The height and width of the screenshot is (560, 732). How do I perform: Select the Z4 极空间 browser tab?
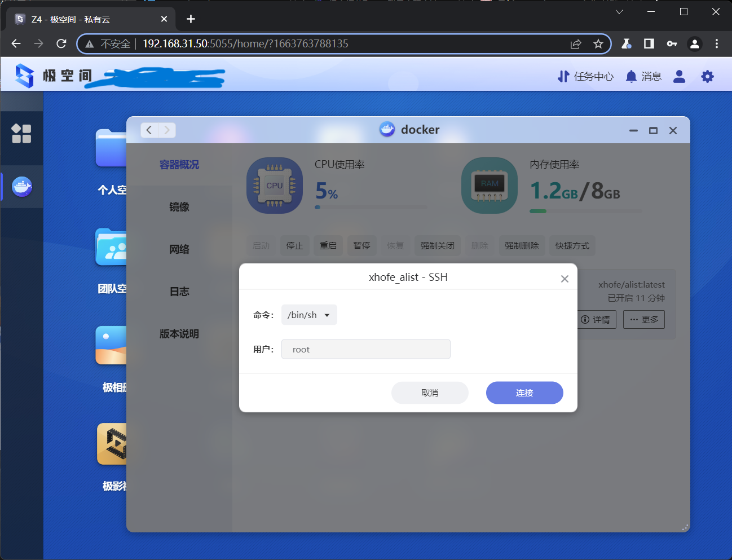tap(91, 19)
